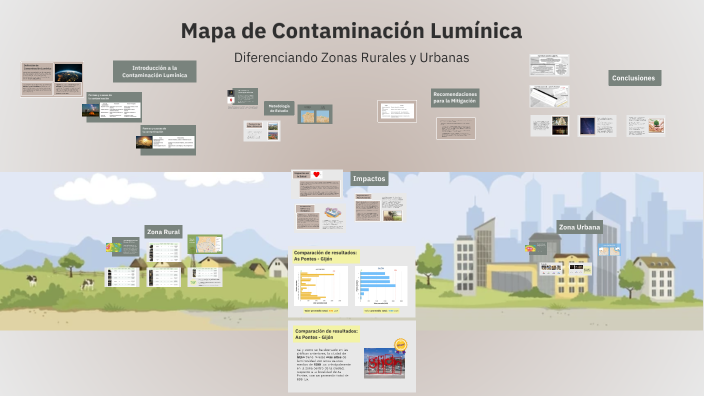Viewport: 704px width, 396px height.
Task: Open the 'Zona Urbana' topic label
Action: [579, 227]
